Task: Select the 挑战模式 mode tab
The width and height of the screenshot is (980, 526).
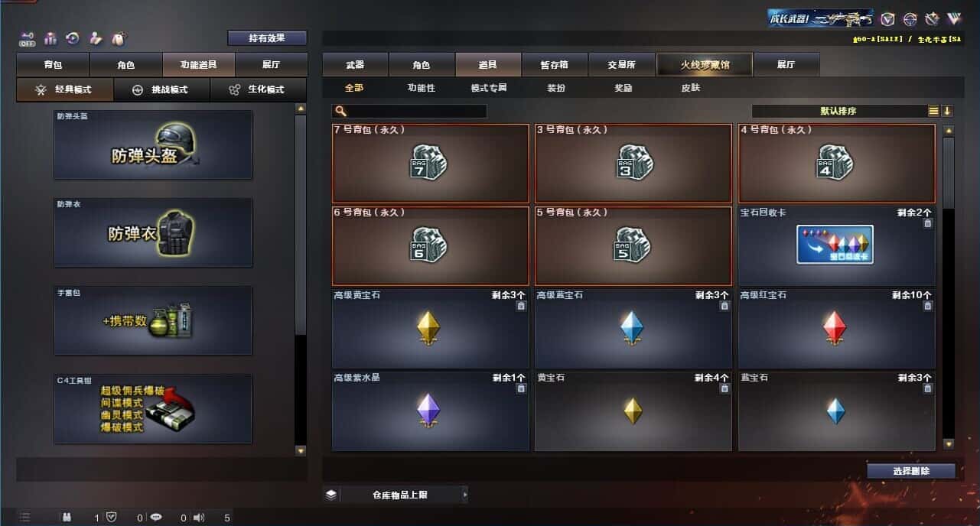Action: tap(161, 89)
